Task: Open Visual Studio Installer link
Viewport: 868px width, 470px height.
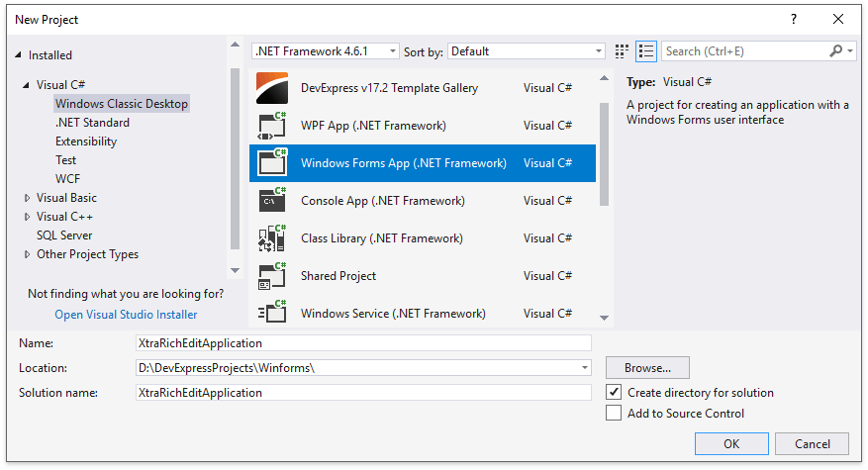Action: [126, 315]
